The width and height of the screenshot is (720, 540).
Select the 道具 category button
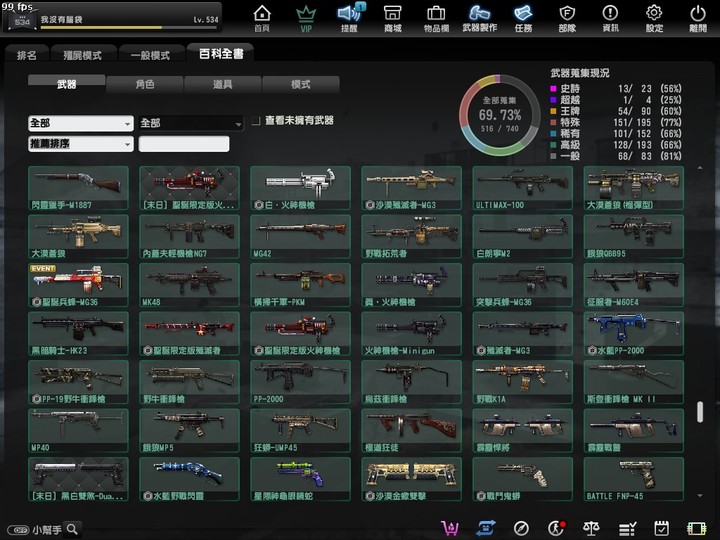click(222, 85)
